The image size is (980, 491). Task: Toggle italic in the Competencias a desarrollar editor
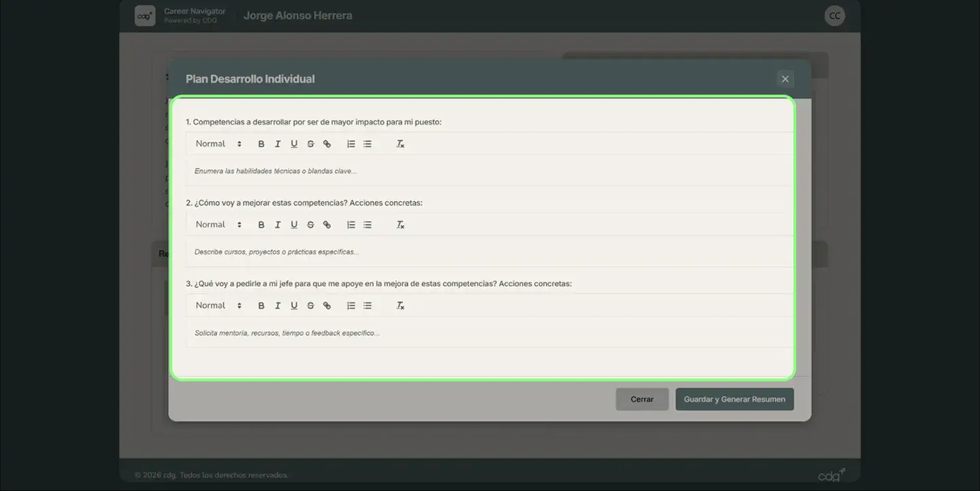coord(278,144)
